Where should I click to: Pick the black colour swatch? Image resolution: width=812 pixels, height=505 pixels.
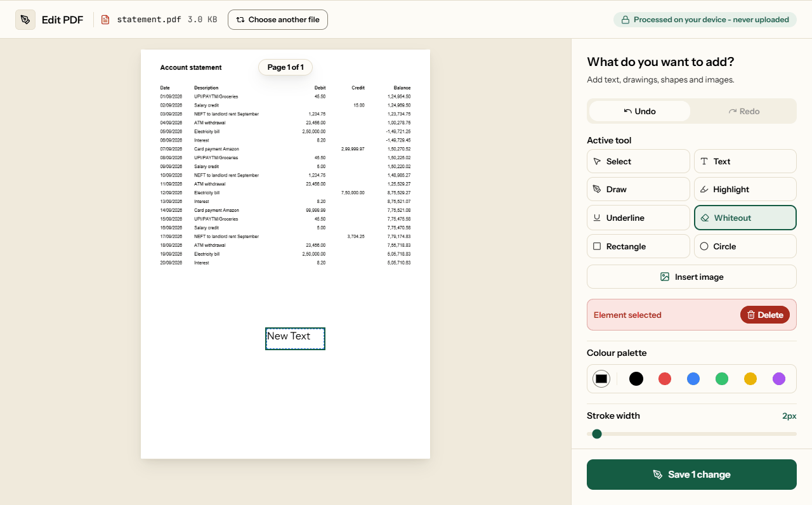tap(636, 379)
